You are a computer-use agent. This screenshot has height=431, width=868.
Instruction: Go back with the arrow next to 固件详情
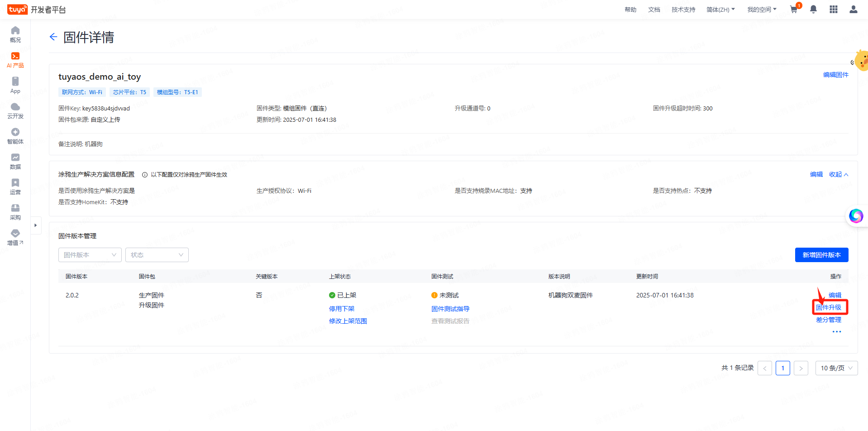click(x=53, y=37)
